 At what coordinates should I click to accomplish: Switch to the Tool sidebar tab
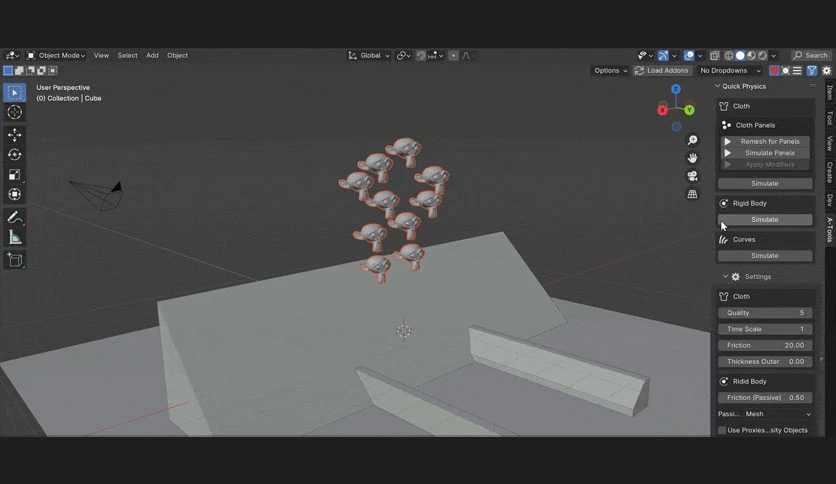pyautogui.click(x=830, y=117)
